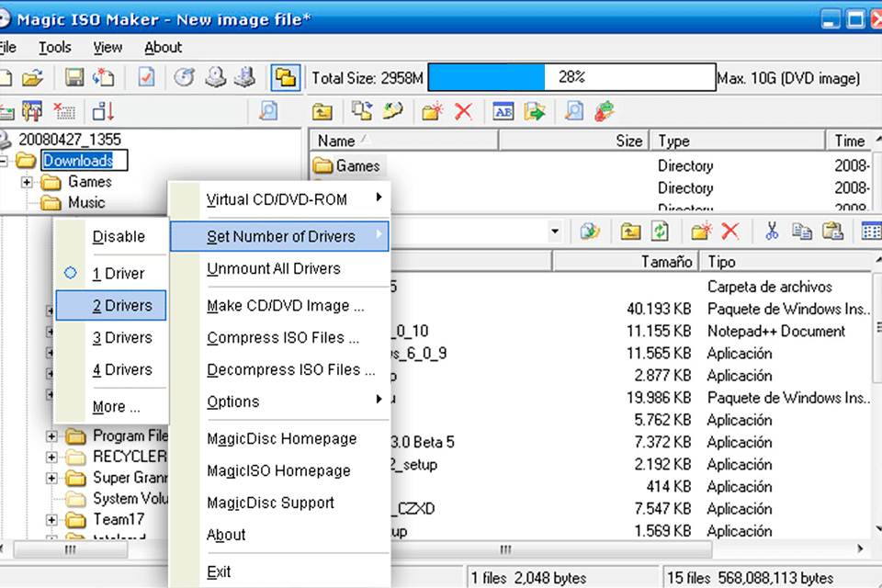
Task: Click the extract files green arrow icon
Action: click(535, 111)
